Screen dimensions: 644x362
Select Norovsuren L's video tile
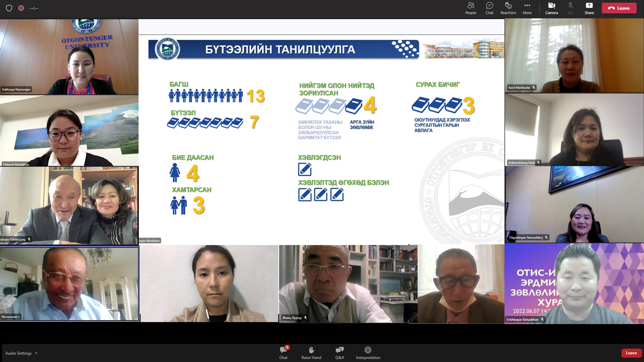tap(69, 284)
